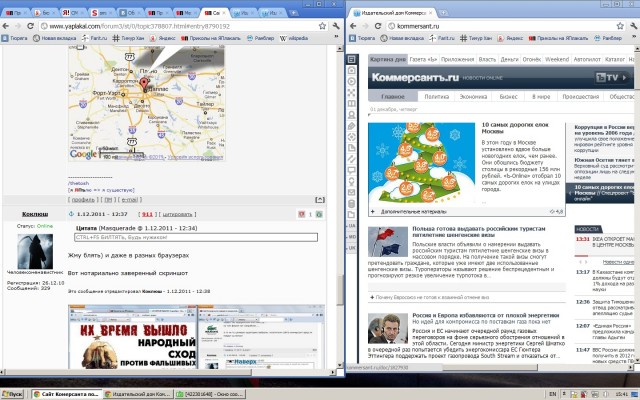This screenshot has height=400, width=640.
Task: Reload the kommersant.ru page
Action: [378, 26]
